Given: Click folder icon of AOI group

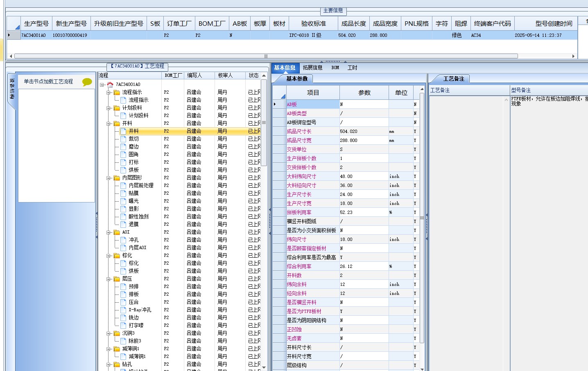Looking at the screenshot, I should [117, 232].
